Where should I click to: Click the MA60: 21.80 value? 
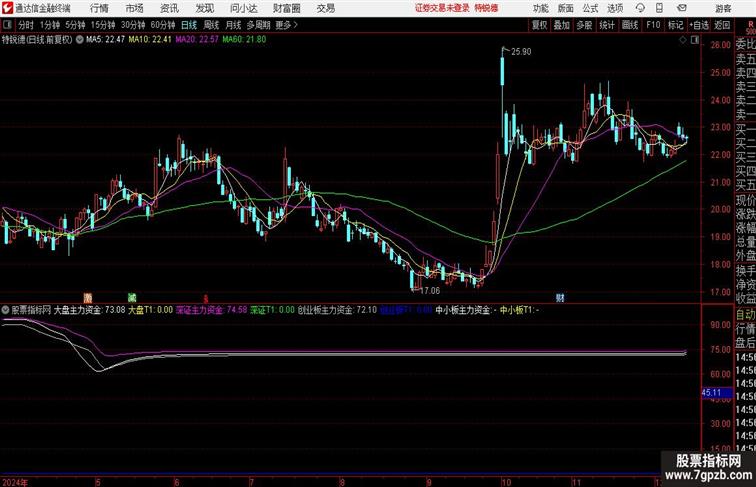click(244, 40)
